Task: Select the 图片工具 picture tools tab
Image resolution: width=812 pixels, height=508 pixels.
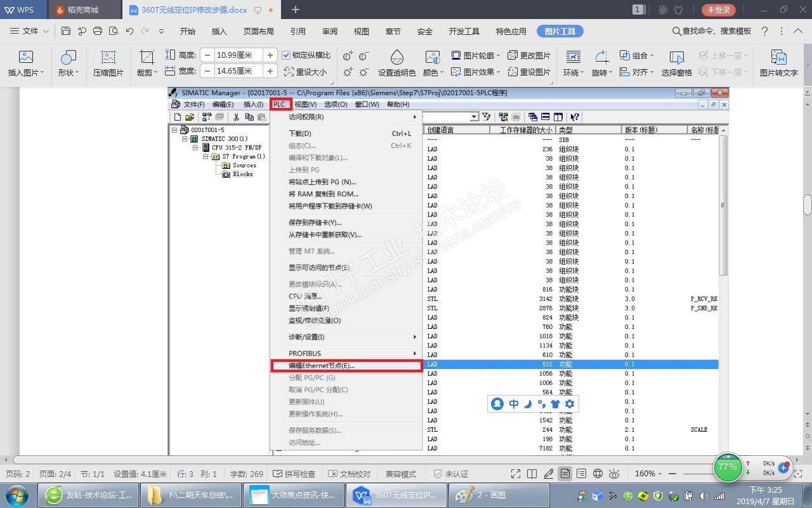Action: (560, 31)
